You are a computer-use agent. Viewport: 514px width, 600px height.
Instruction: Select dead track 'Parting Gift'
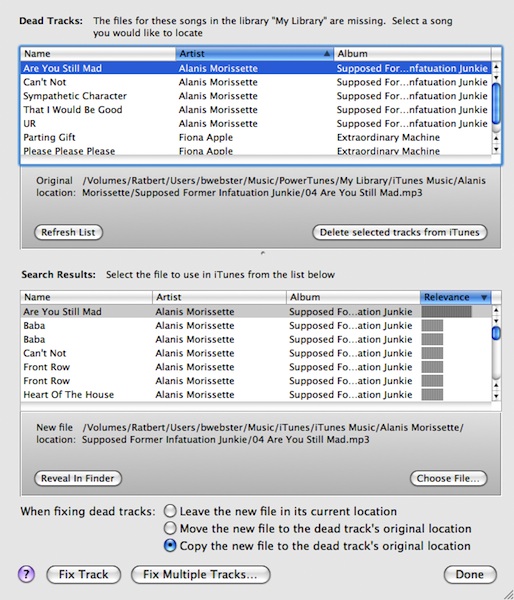(x=256, y=137)
